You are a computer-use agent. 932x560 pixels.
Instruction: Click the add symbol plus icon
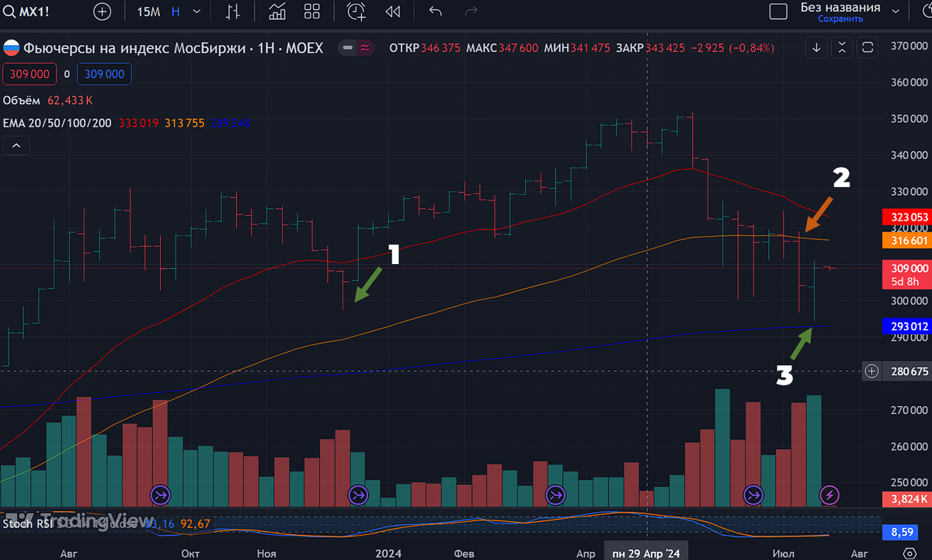(103, 12)
